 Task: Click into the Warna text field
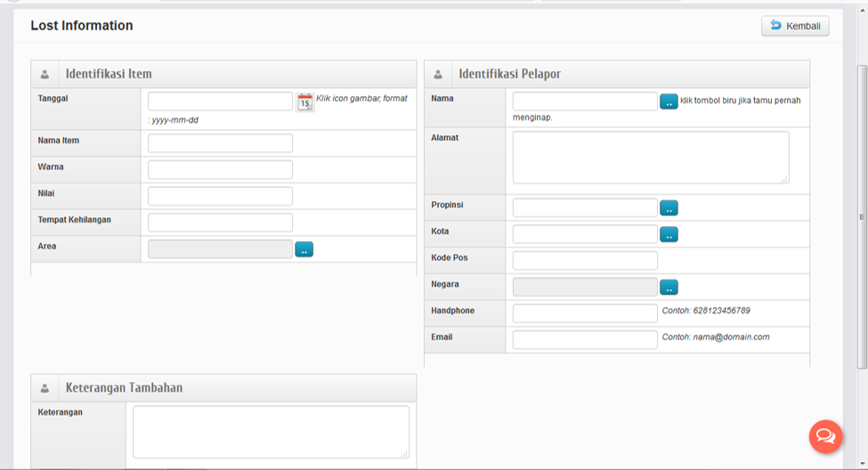(220, 169)
